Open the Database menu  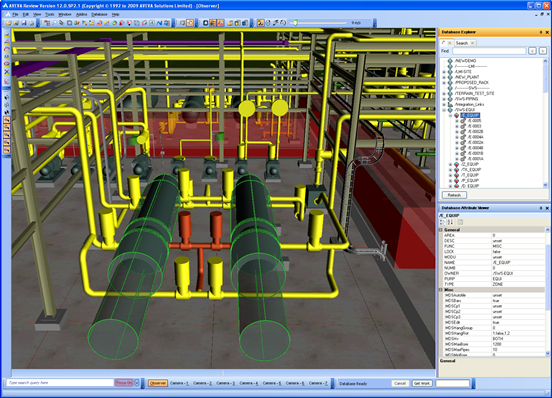(99, 14)
